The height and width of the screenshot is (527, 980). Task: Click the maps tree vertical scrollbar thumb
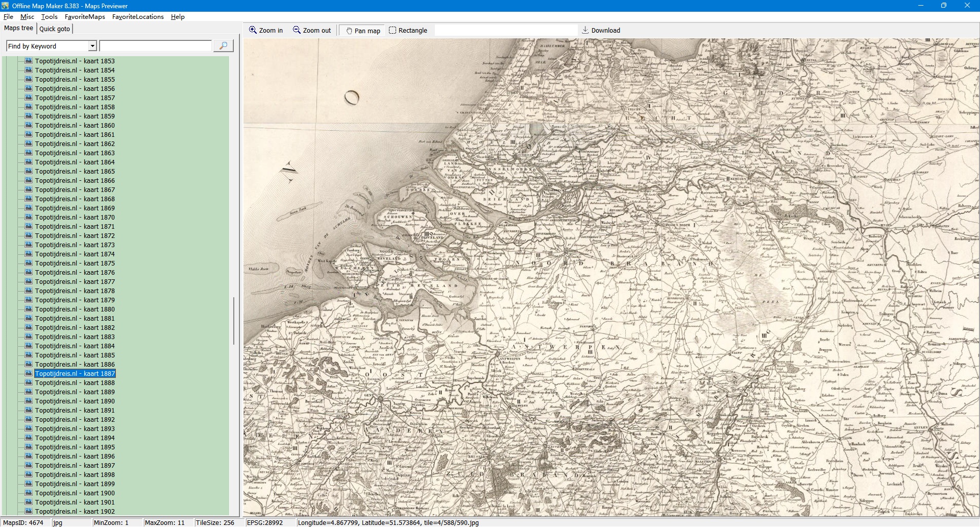pos(234,321)
